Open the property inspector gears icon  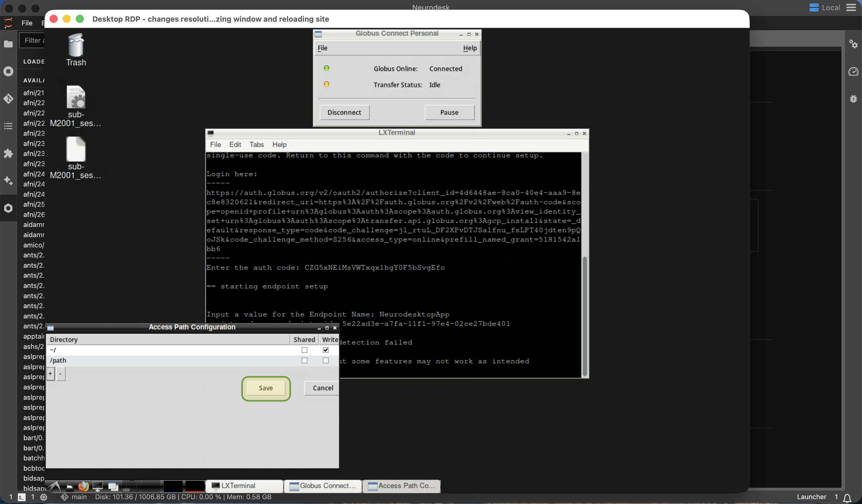[853, 44]
